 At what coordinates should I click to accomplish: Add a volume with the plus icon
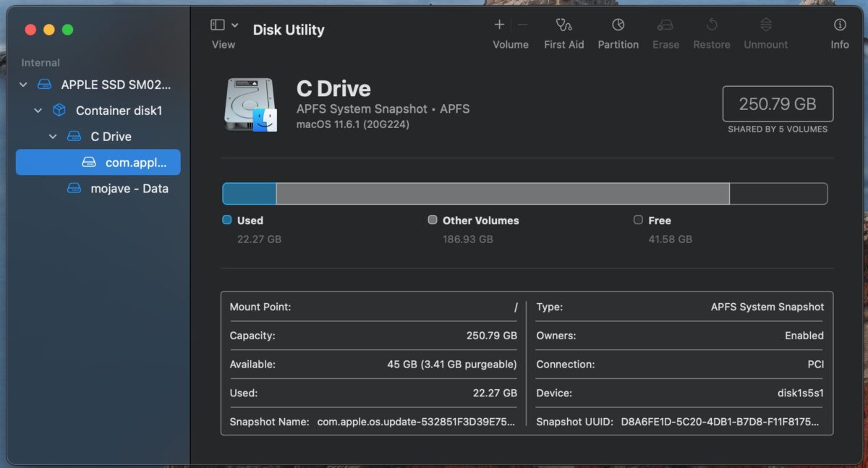499,25
